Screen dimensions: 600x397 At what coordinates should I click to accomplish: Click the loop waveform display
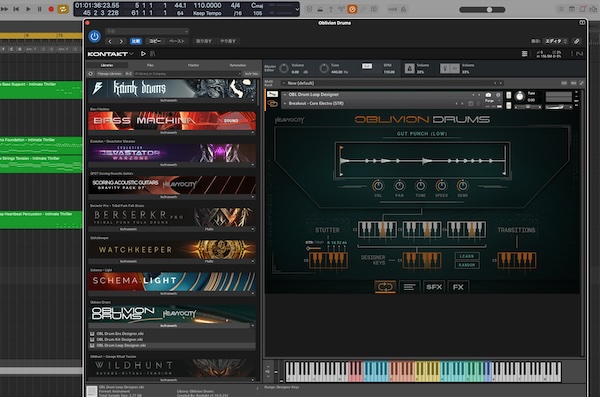click(422, 161)
